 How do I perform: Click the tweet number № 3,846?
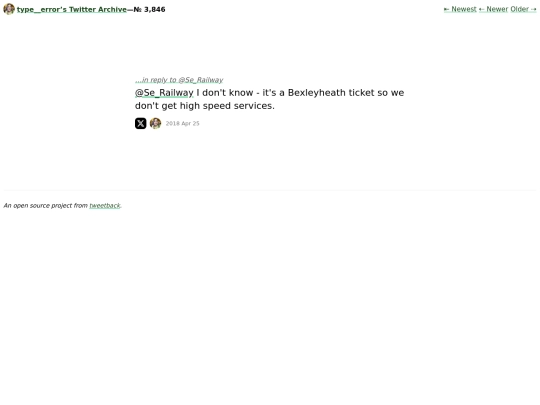pyautogui.click(x=149, y=10)
